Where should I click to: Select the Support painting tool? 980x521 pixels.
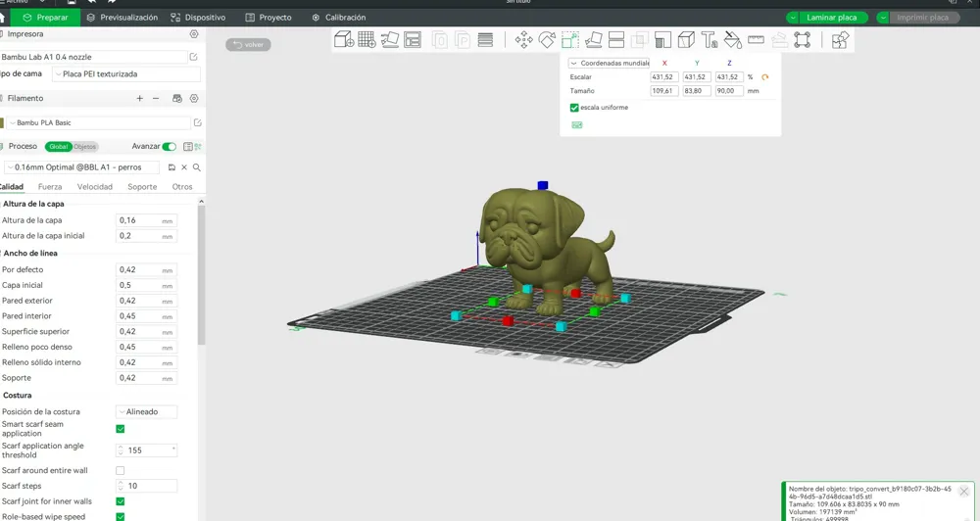663,40
